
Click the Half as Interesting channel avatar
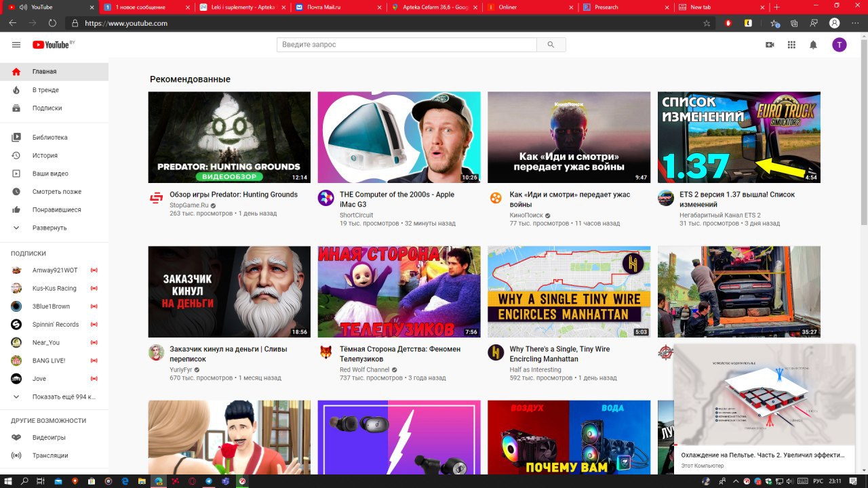coord(496,352)
